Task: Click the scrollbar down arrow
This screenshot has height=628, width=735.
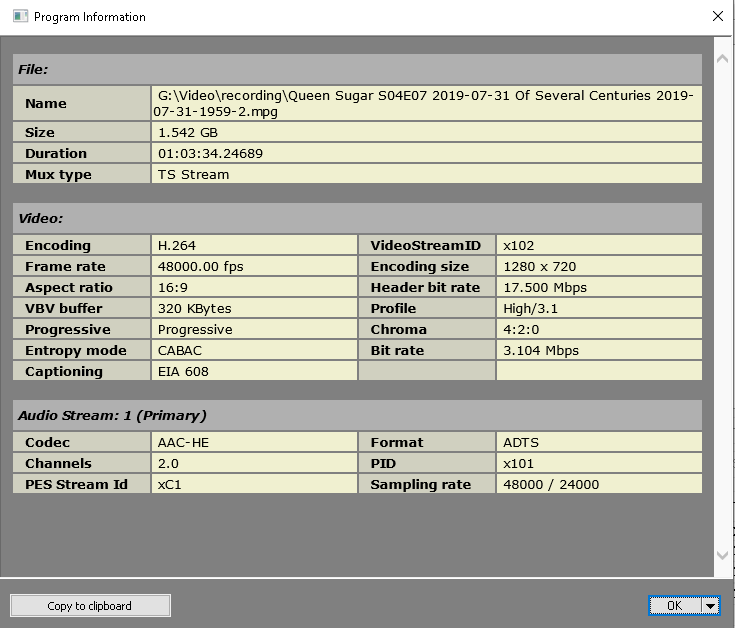Action: tap(723, 554)
